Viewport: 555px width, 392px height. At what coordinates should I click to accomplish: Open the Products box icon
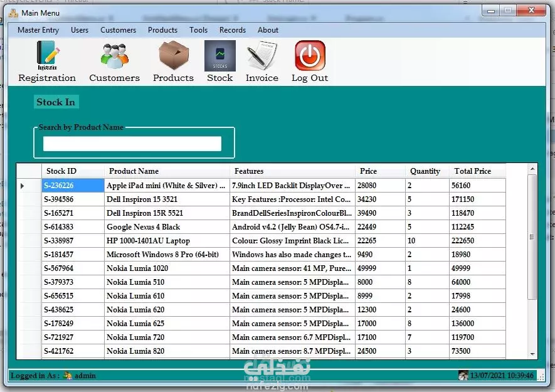174,55
